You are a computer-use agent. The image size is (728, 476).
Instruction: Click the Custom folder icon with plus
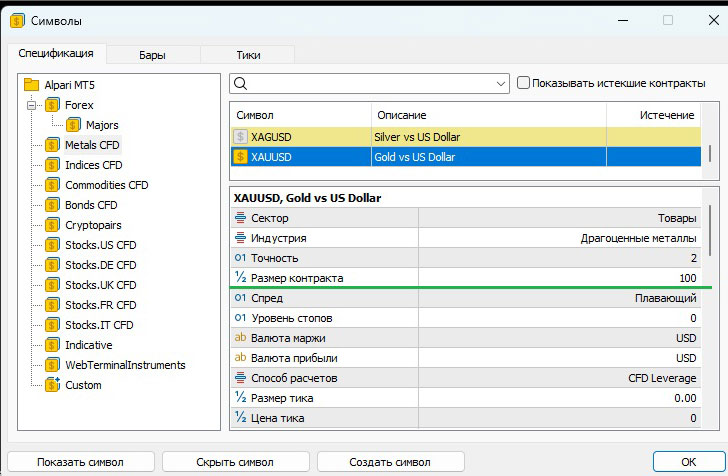click(53, 385)
